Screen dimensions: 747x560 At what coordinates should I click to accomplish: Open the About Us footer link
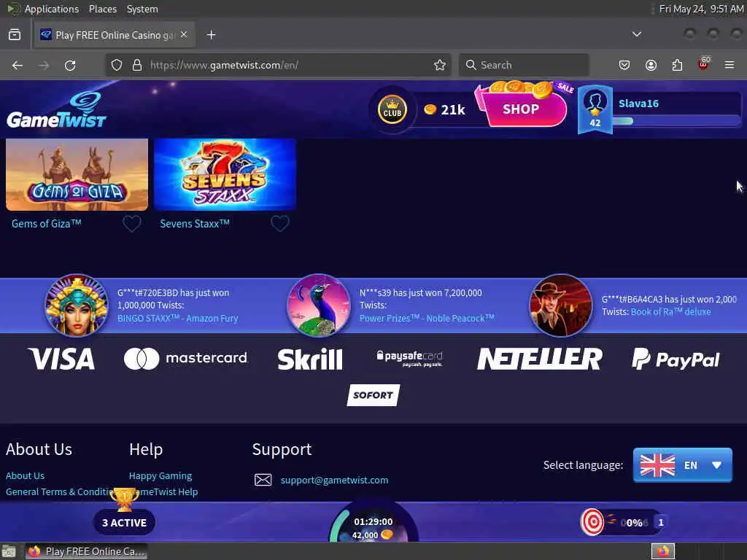pos(25,475)
